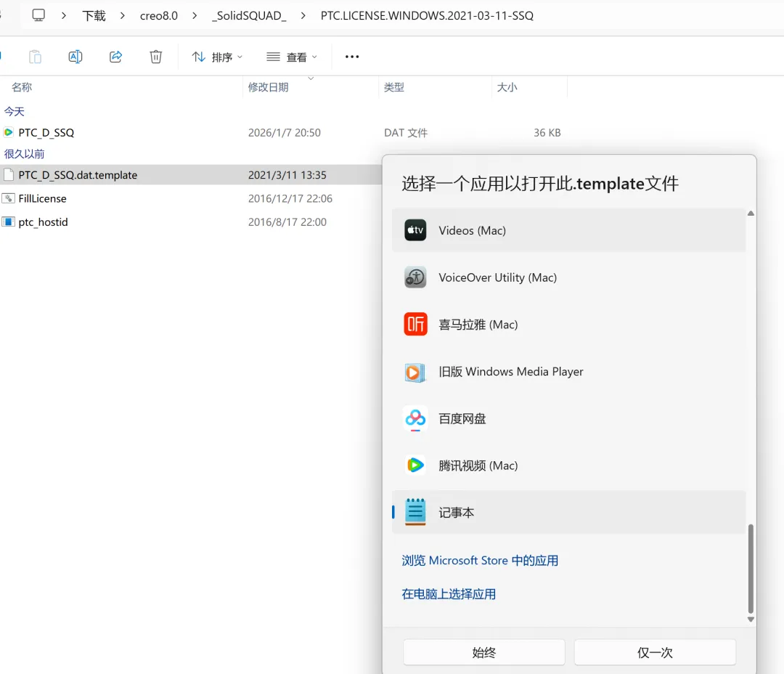
Task: Select the PTC_D_SSQ file name
Action: 46,133
